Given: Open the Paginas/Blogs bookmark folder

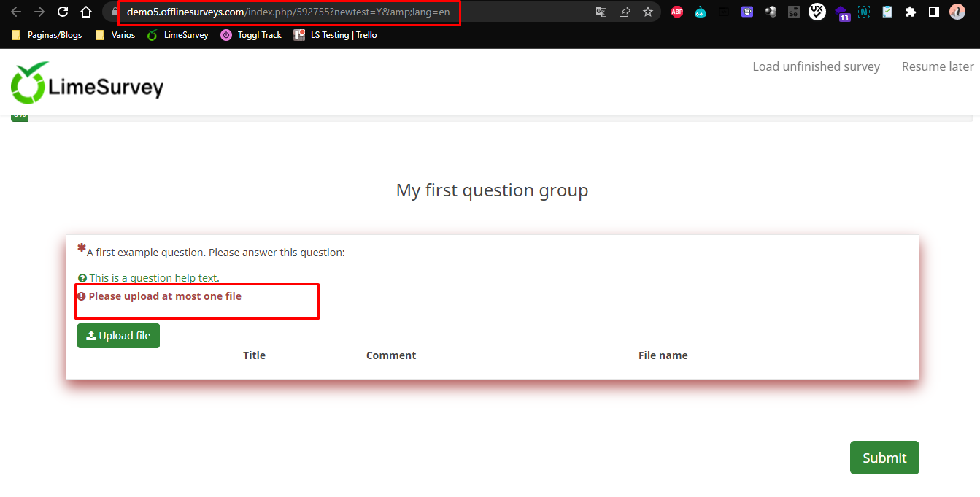Looking at the screenshot, I should [x=47, y=35].
